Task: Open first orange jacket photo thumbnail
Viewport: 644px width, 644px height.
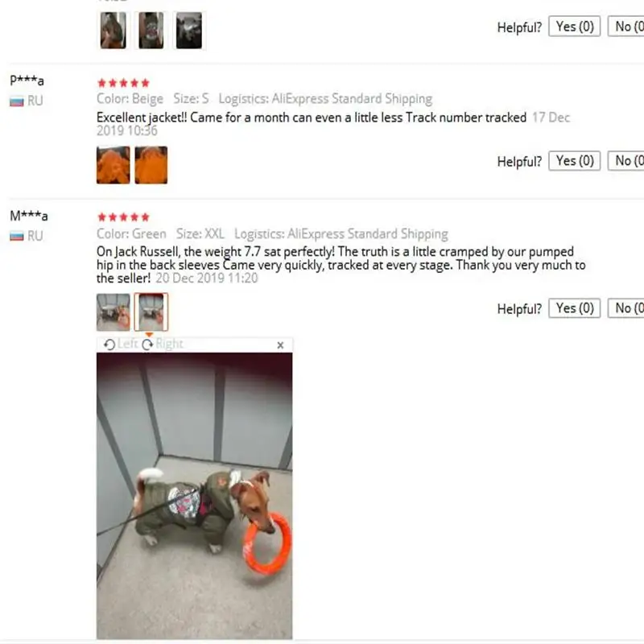Action: point(114,165)
